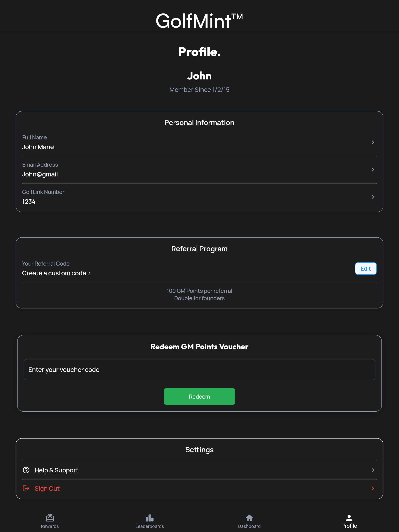Switch to the Profile tab label

(349, 526)
